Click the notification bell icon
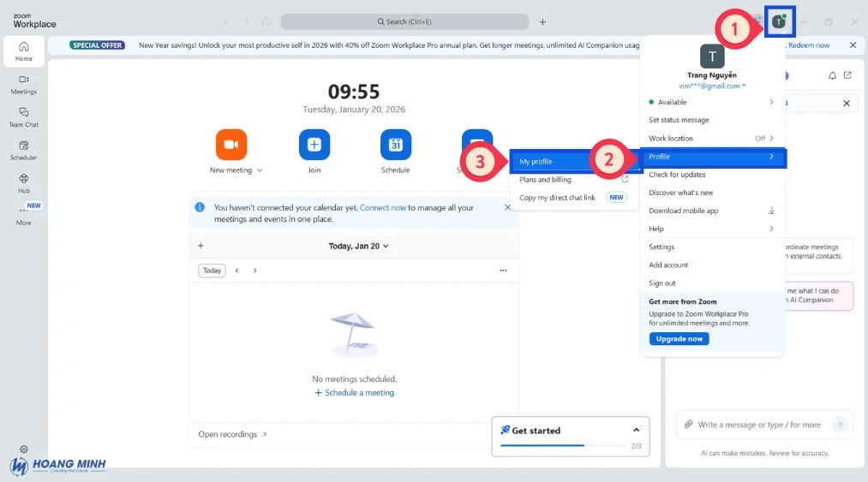The width and height of the screenshot is (868, 482). click(832, 75)
